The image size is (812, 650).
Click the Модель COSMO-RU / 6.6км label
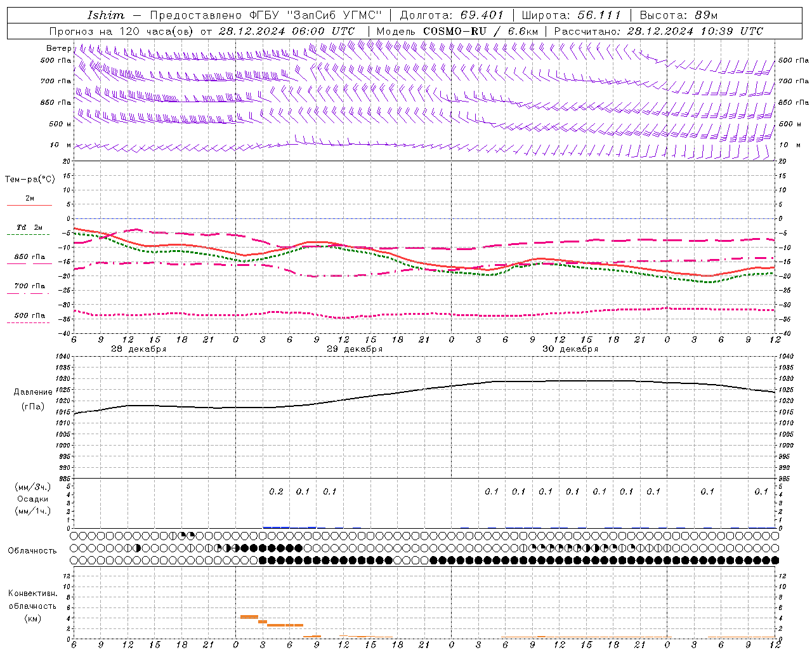click(x=457, y=31)
